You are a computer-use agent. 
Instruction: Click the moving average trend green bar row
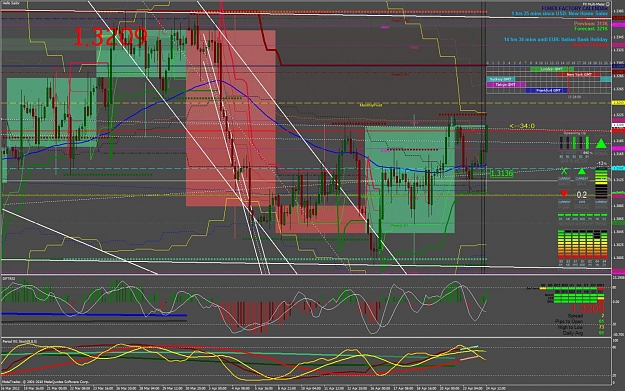pos(583,215)
